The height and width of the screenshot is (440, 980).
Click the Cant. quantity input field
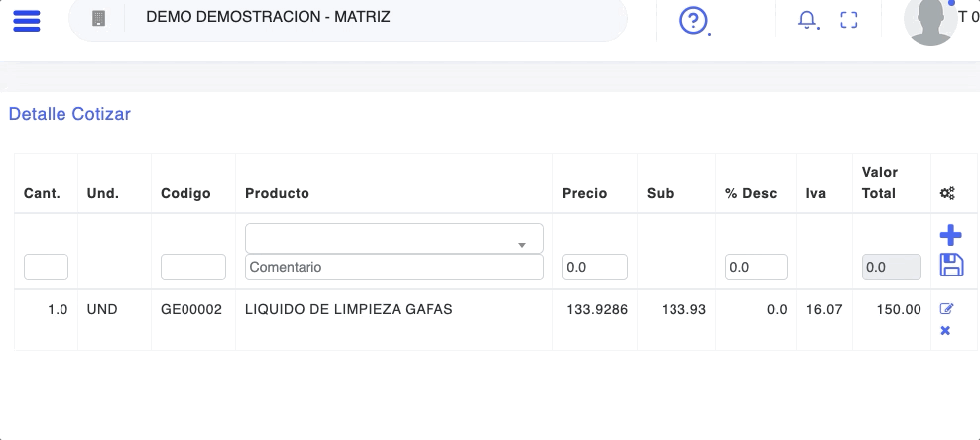(x=46, y=267)
